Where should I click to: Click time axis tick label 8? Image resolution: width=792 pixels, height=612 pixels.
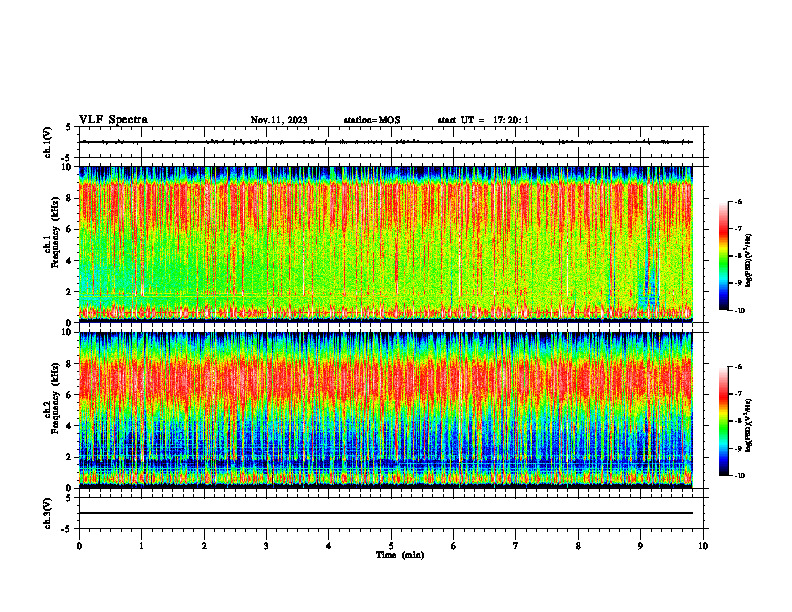coord(578,546)
